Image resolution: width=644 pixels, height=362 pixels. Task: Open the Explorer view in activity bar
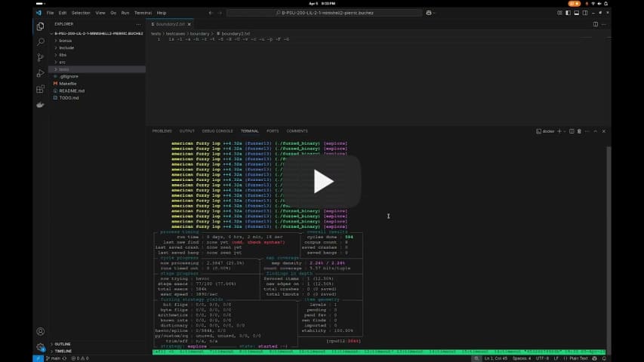(x=40, y=26)
